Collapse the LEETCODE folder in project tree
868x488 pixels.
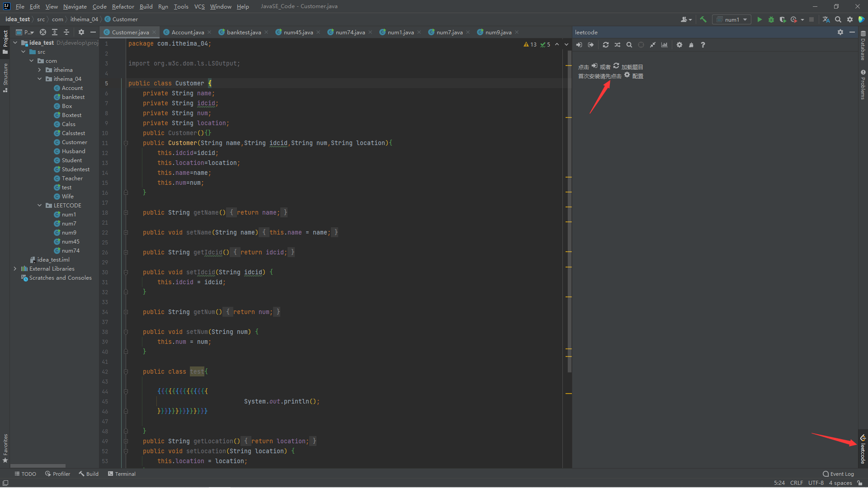pos(40,205)
